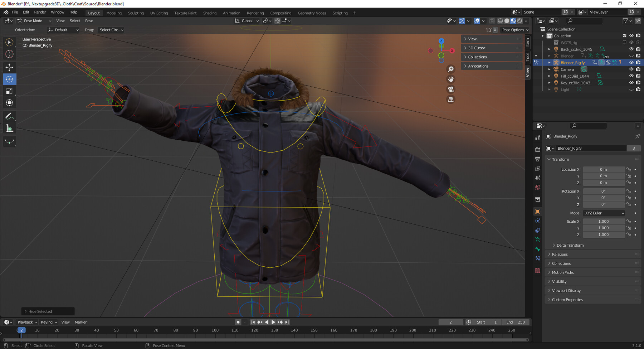Click the Scale X value slider

[x=604, y=221]
